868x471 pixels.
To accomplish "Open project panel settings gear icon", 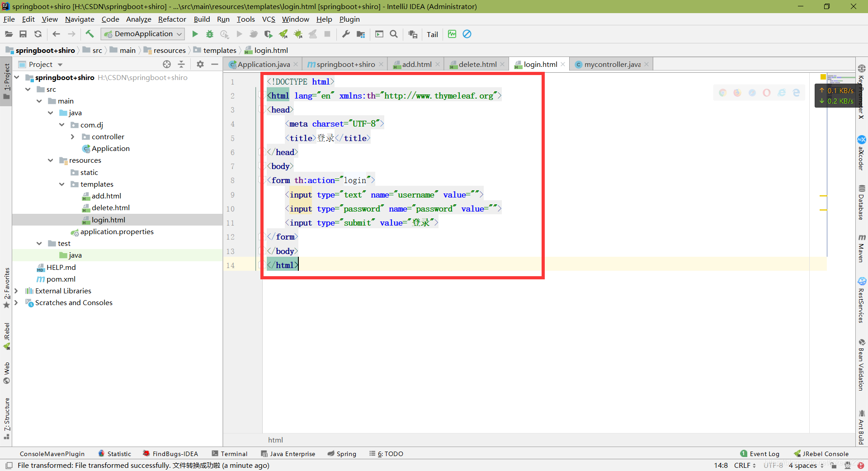I will (200, 64).
